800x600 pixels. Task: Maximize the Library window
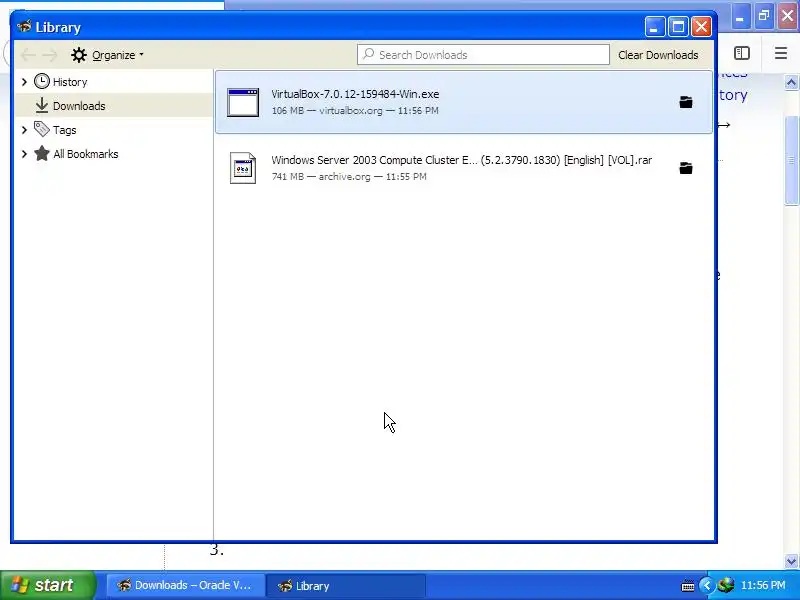click(678, 27)
